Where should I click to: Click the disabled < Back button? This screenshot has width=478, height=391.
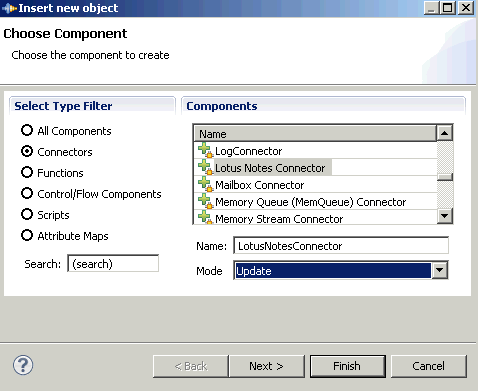[x=191, y=366]
